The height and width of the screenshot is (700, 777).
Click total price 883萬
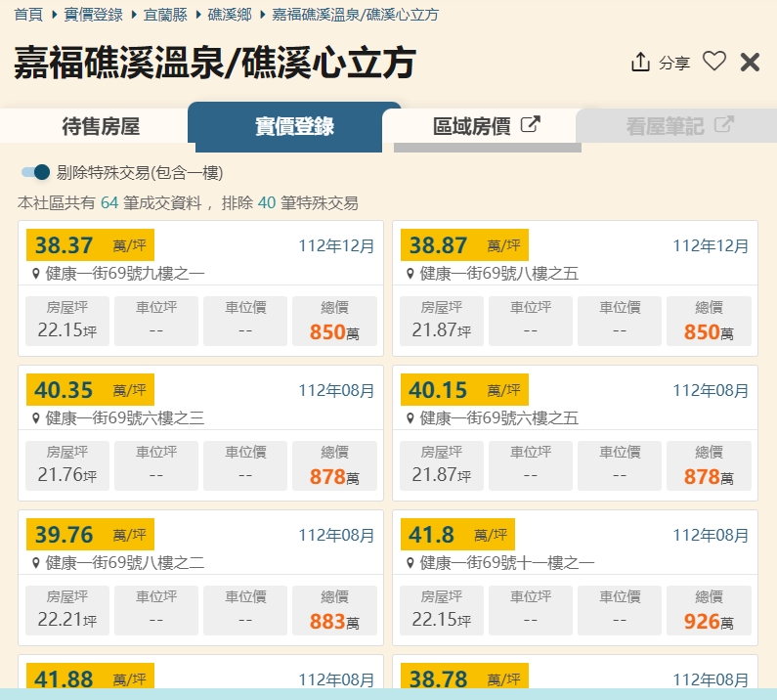coord(334,621)
